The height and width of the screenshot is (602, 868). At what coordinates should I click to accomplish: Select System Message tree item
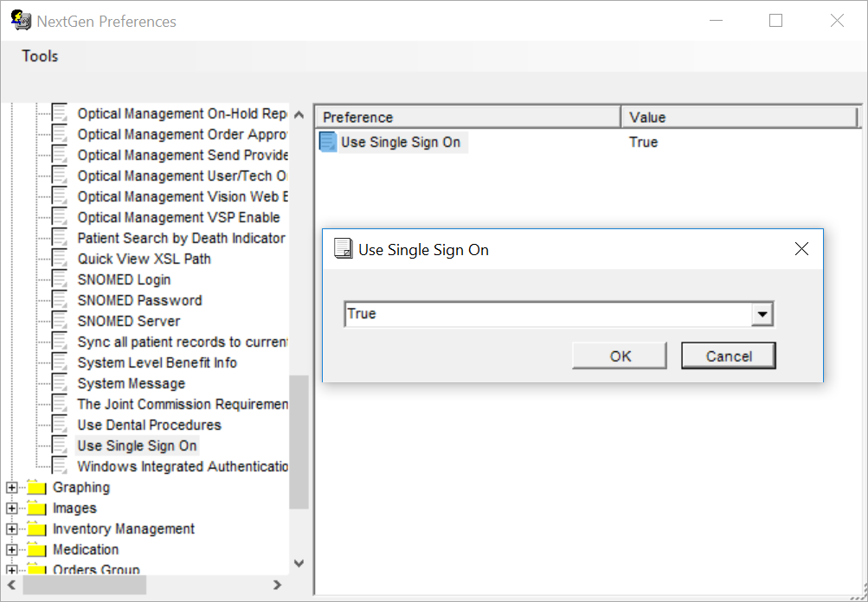pos(132,383)
